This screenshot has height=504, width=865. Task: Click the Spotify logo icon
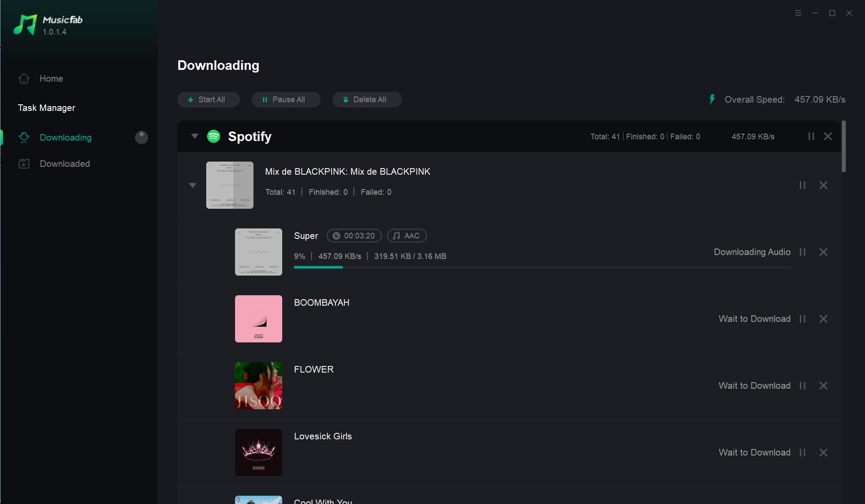click(214, 136)
